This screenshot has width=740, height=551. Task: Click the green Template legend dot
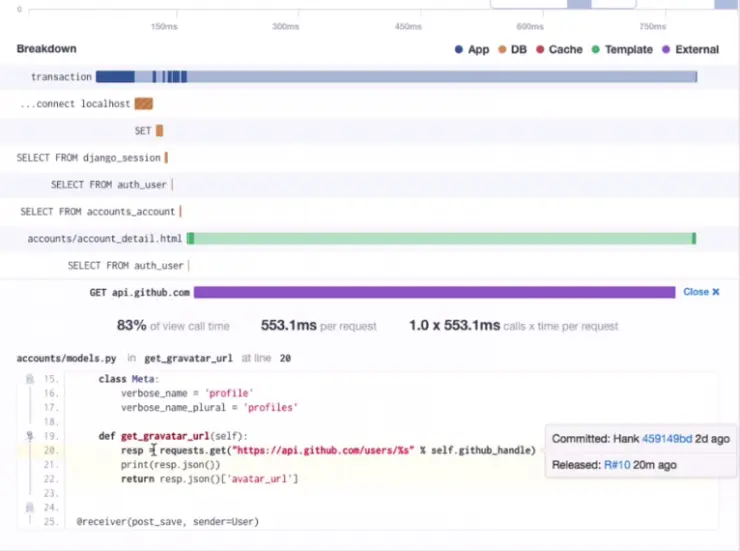coord(596,50)
